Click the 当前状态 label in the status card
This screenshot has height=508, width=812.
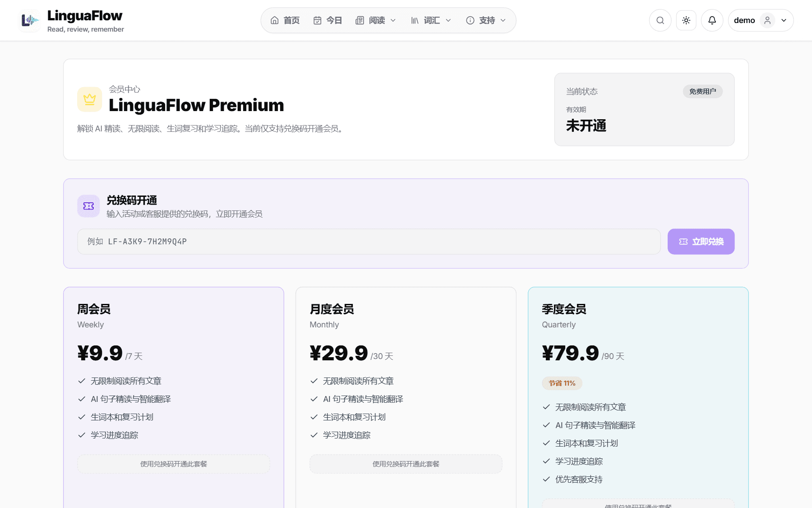click(582, 92)
